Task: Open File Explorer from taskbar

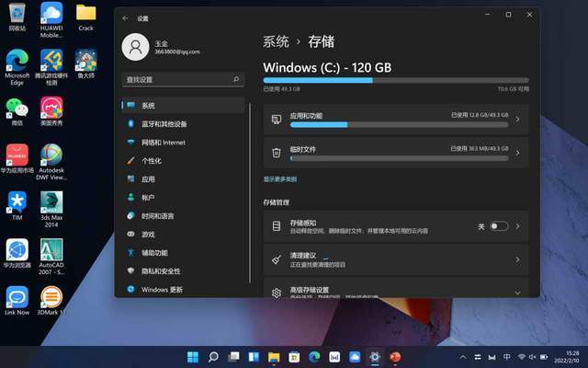Action: pyautogui.click(x=274, y=357)
